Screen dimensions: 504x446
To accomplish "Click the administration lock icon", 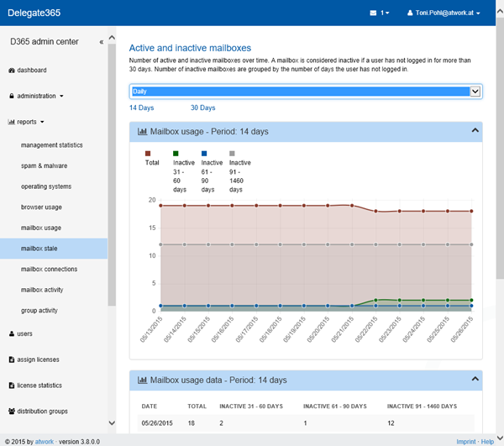I will point(12,96).
